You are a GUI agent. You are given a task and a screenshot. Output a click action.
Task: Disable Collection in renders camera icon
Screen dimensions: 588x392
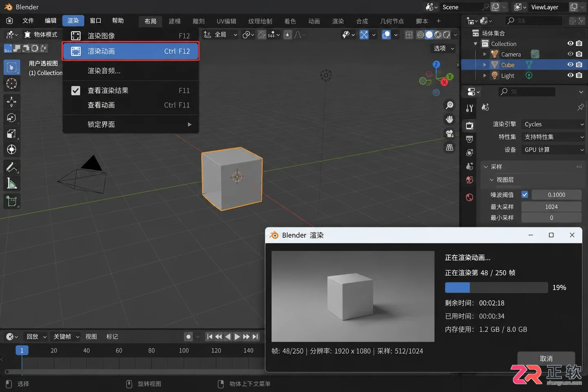point(579,43)
